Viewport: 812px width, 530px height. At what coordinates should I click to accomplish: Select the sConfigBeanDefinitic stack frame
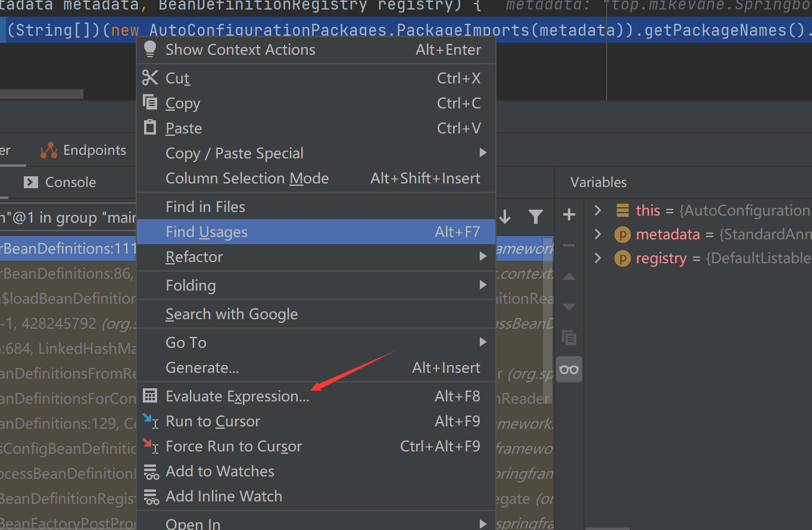pos(68,448)
